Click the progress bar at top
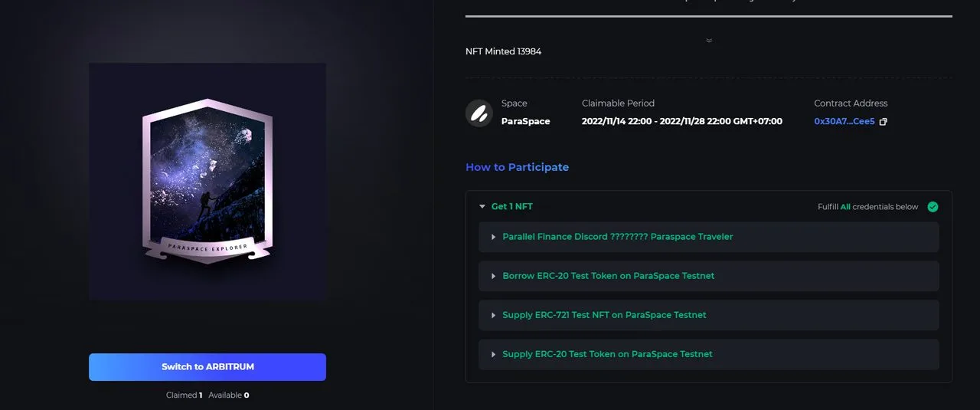980x410 pixels. pos(709,16)
